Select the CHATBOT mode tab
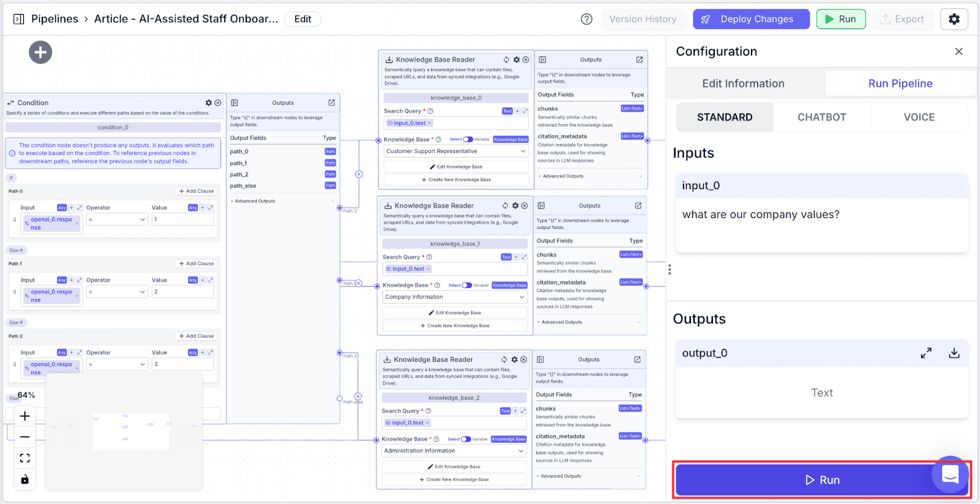The image size is (980, 504). (822, 117)
